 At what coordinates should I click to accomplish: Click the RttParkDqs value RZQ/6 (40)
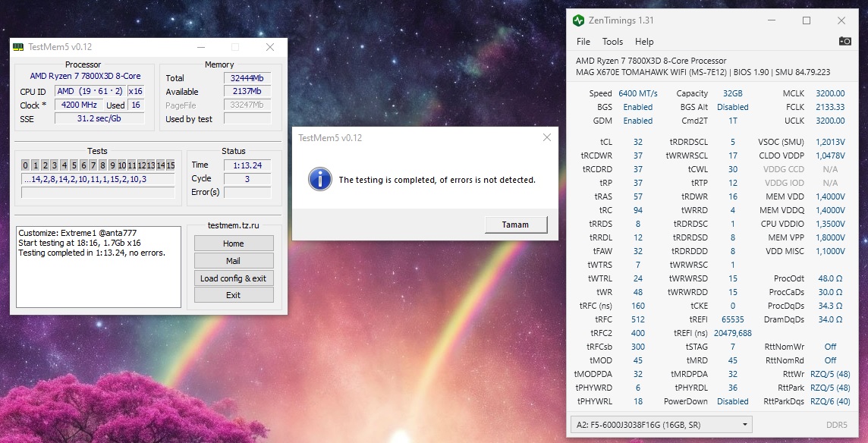click(x=830, y=401)
